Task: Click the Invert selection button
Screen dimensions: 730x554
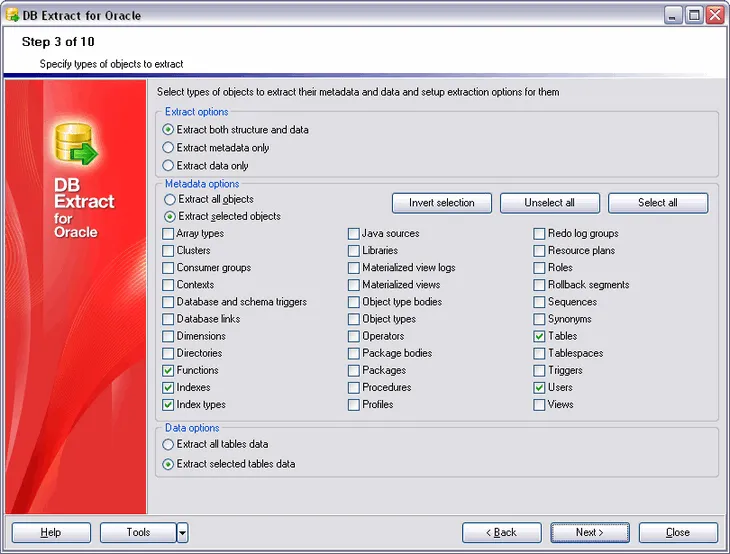Action: [x=442, y=203]
